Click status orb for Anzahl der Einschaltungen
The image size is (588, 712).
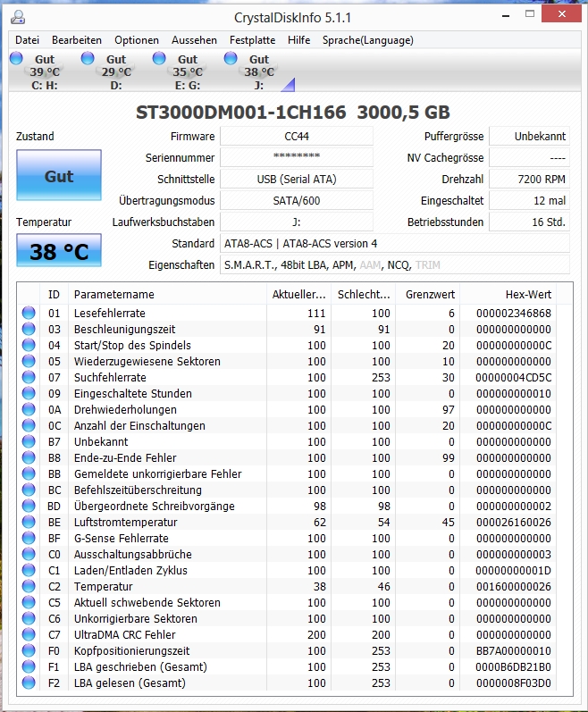coord(29,425)
